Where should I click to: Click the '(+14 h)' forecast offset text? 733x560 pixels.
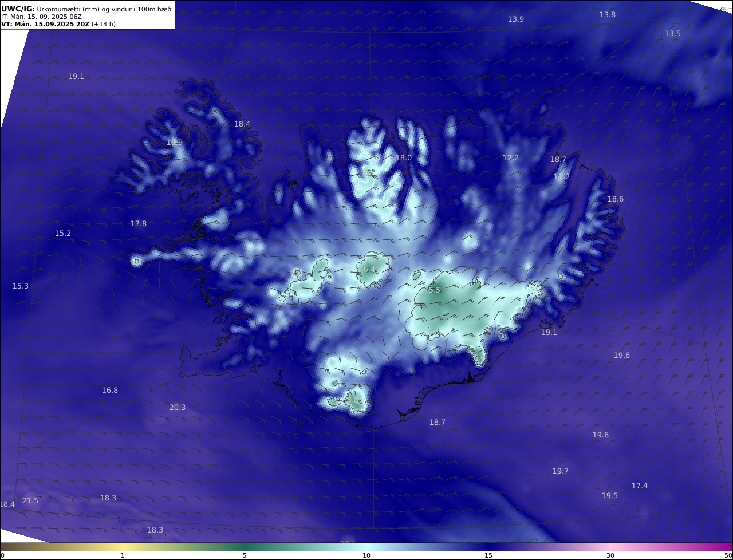(x=104, y=24)
